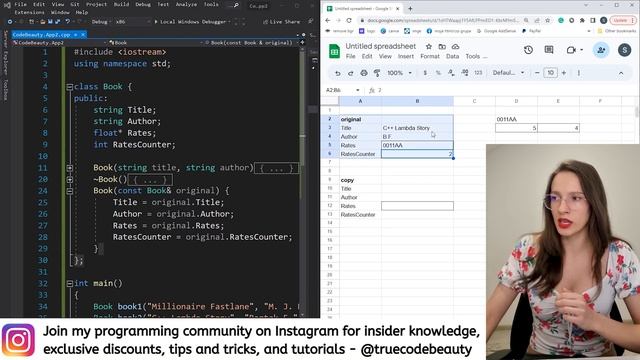Open Google AdSense bookmark
The height and width of the screenshot is (360, 640).
pyautogui.click(x=496, y=31)
